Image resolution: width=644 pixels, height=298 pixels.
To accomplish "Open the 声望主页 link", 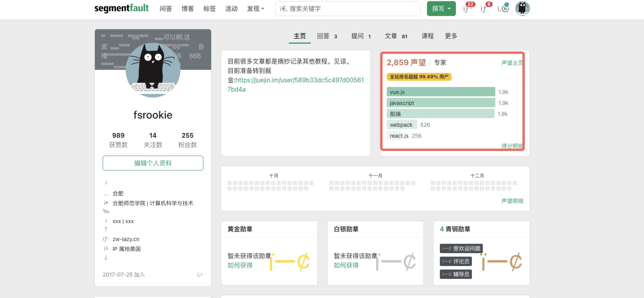I will [x=512, y=63].
